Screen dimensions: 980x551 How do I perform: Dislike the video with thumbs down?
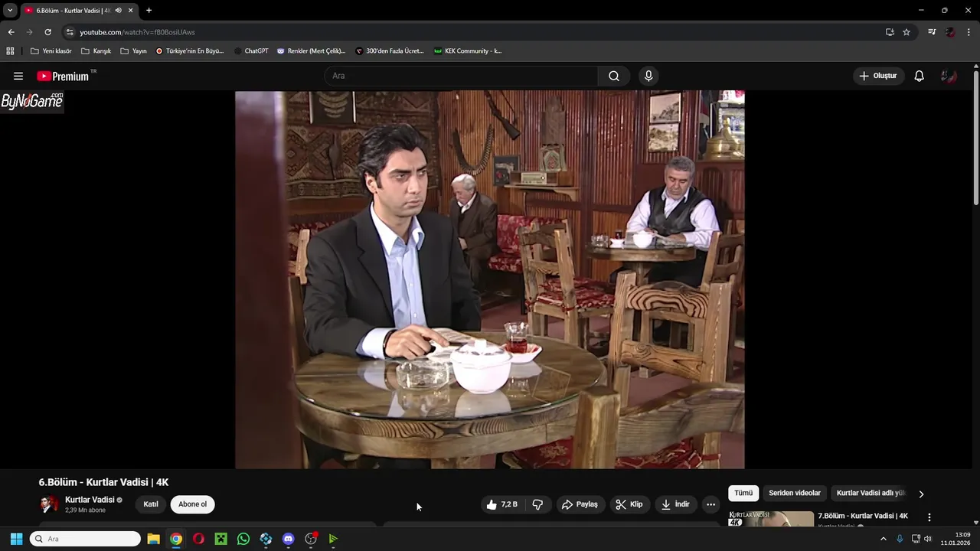pyautogui.click(x=537, y=504)
